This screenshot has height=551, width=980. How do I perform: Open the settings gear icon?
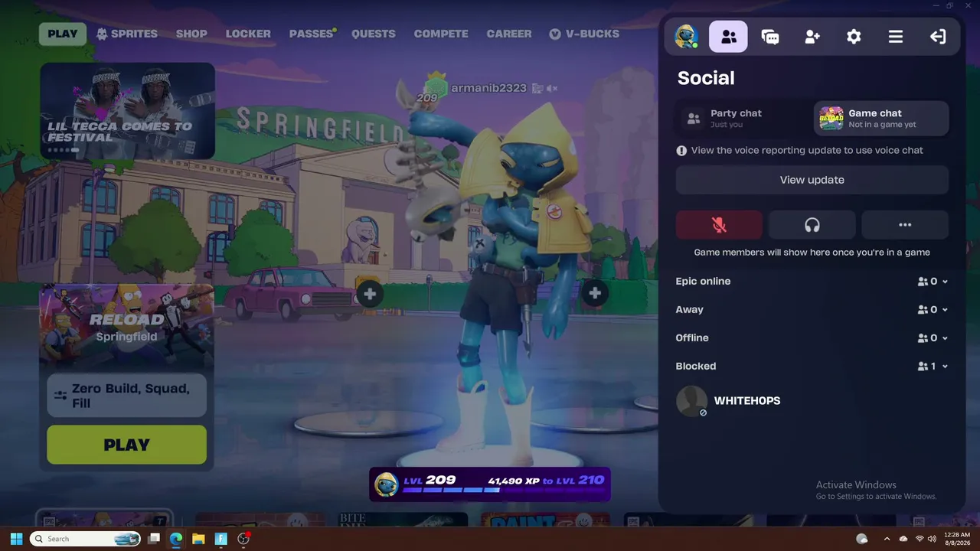[x=854, y=36]
